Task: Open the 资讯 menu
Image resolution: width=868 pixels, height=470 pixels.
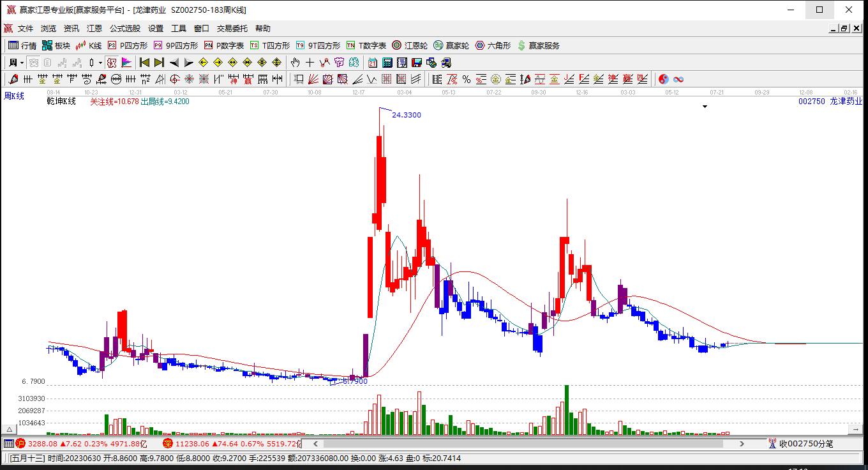Action: pos(71,28)
